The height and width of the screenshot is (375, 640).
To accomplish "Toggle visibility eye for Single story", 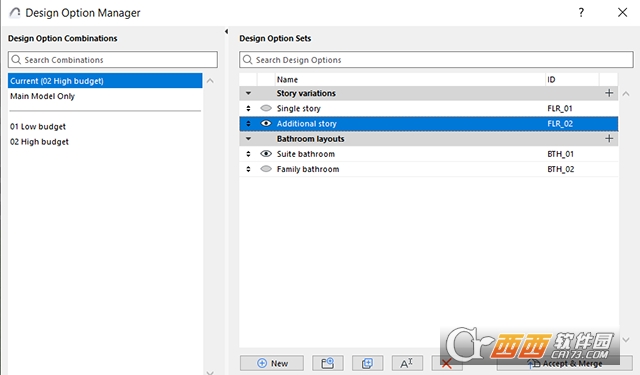I will click(x=266, y=108).
